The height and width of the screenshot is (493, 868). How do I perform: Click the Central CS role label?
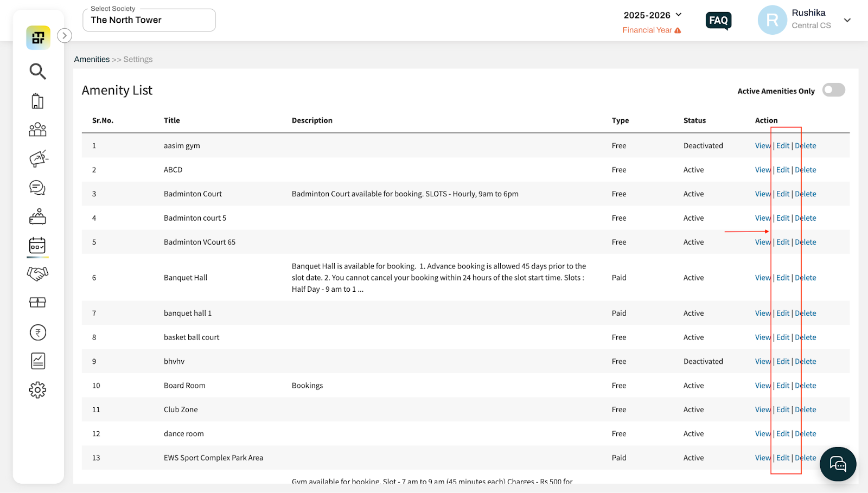coord(811,25)
